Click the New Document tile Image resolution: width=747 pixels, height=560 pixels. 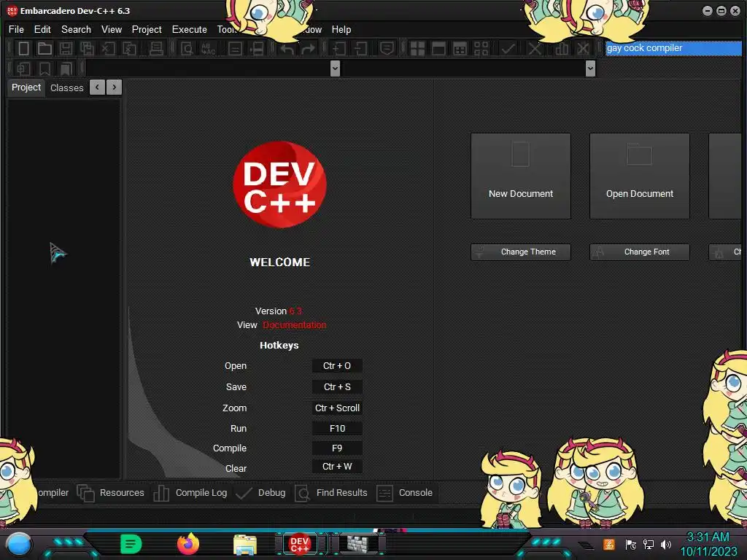point(521,176)
